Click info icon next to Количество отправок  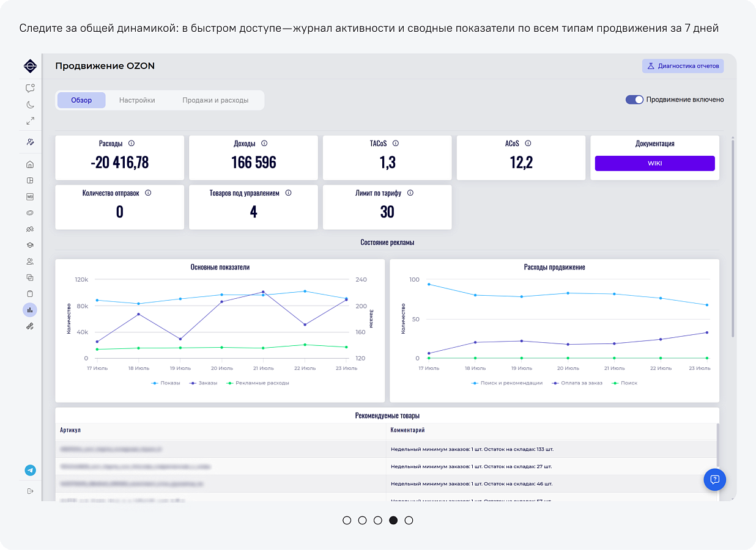pyautogui.click(x=148, y=193)
